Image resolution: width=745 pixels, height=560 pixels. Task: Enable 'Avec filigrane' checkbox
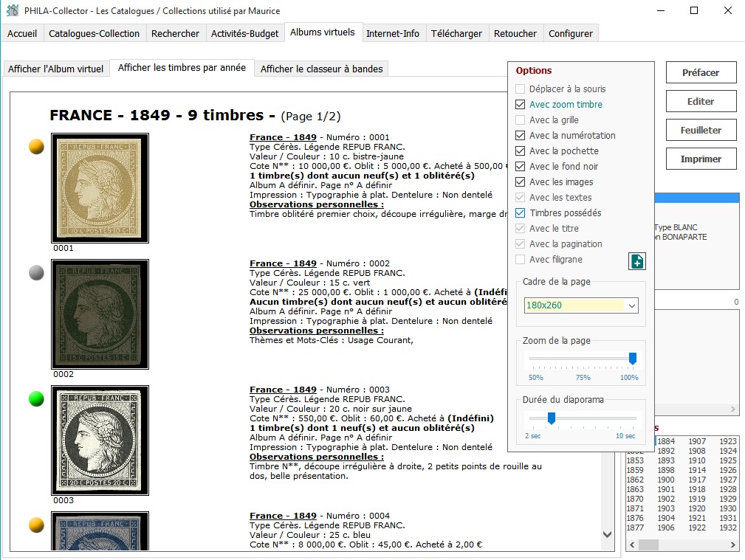pyautogui.click(x=521, y=259)
